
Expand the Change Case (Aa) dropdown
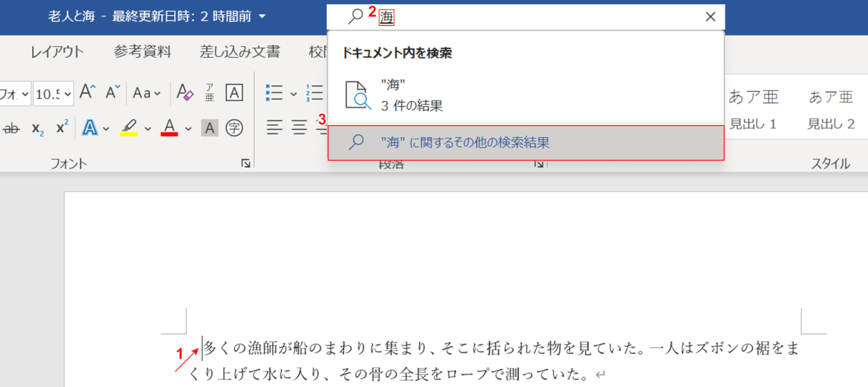click(147, 93)
